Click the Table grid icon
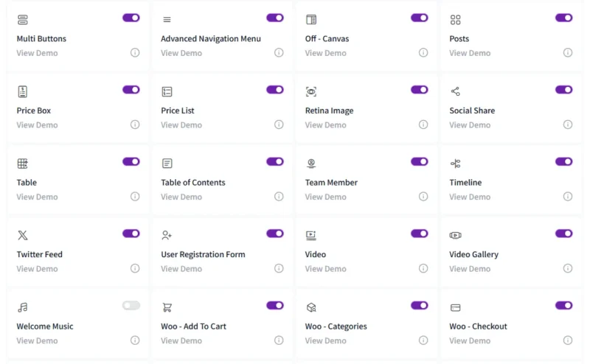 click(x=23, y=164)
